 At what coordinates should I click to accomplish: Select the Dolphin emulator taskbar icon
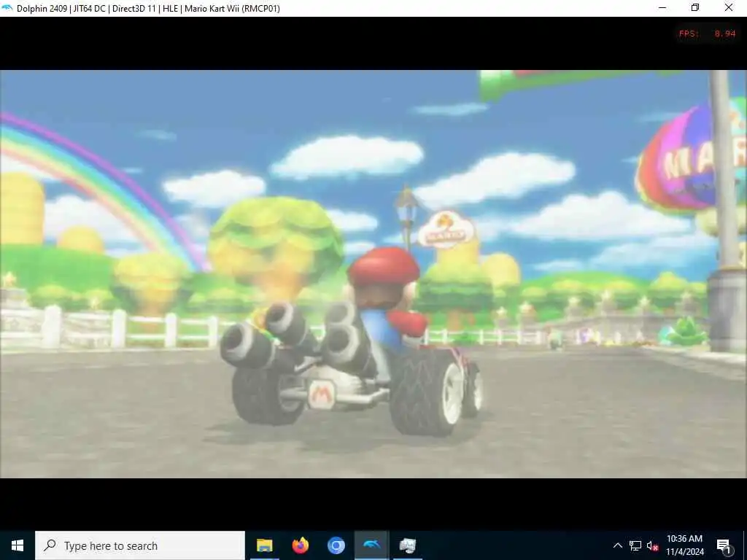click(371, 545)
